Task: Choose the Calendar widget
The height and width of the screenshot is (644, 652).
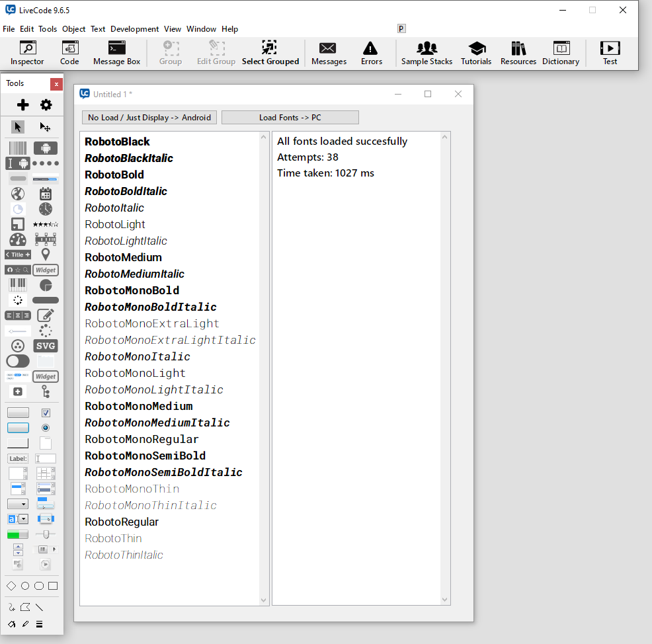Action: pyautogui.click(x=46, y=194)
